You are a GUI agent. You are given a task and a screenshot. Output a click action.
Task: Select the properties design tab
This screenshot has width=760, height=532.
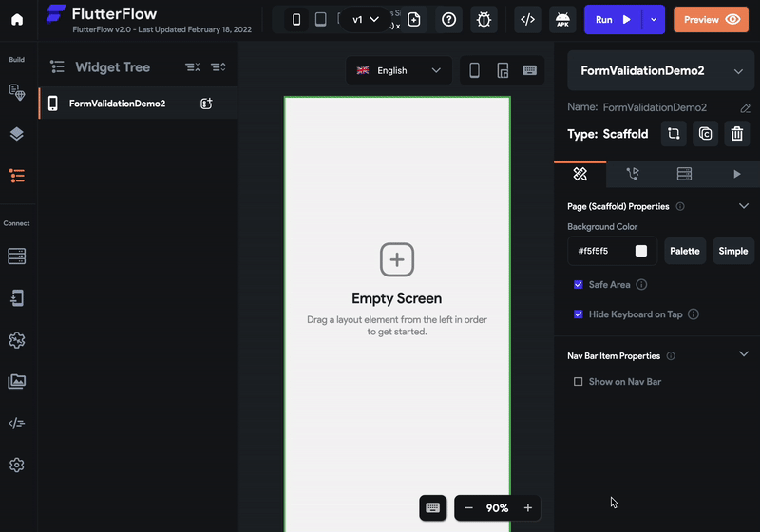(x=580, y=174)
